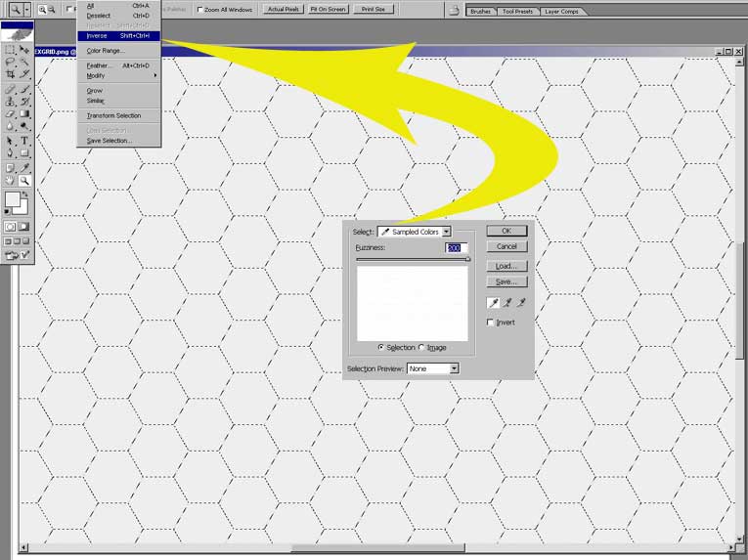The width and height of the screenshot is (748, 560).
Task: Toggle Zoom All Windows checkbox
Action: (199, 9)
